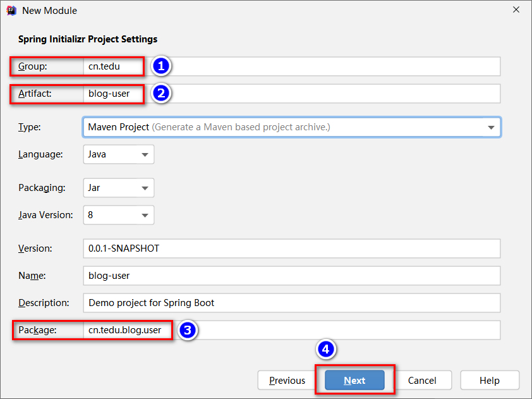This screenshot has width=532, height=399.
Task: Edit the Description field Demo project for Spring Boot
Action: pos(291,302)
